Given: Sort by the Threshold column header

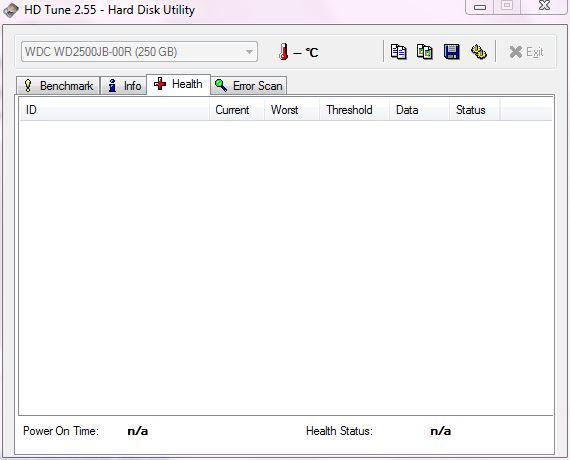Looking at the screenshot, I should coord(354,110).
